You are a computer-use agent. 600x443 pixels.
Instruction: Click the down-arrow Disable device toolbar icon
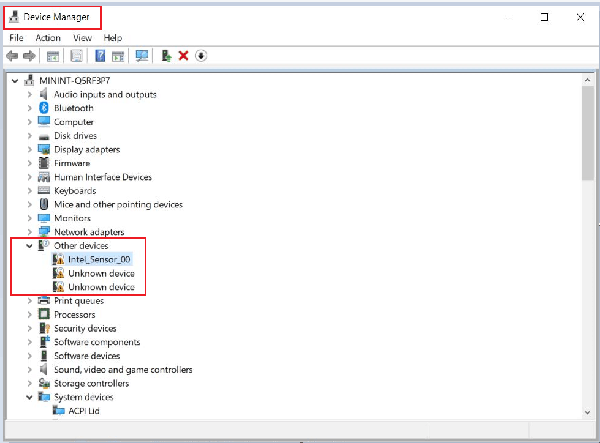(x=201, y=56)
